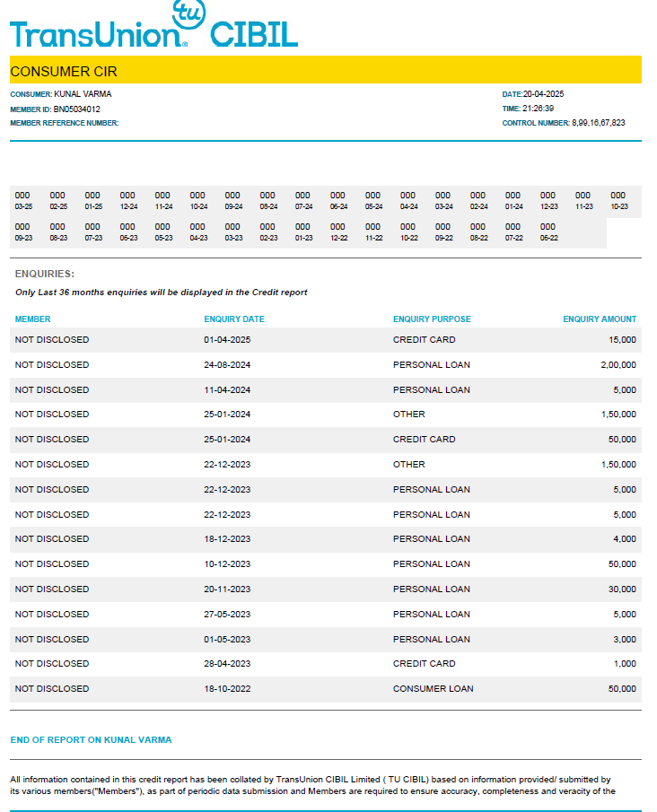Select the 'Only Last 36 months enquiries' note

162,292
